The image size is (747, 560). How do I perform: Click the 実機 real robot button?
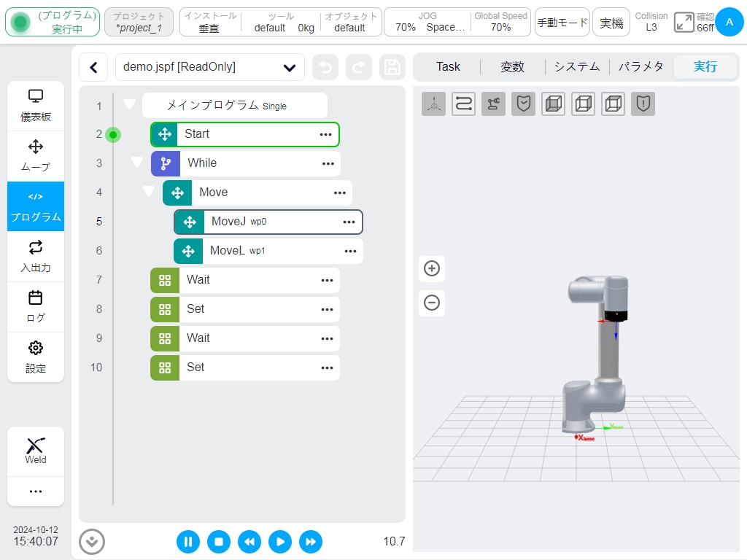pyautogui.click(x=611, y=22)
